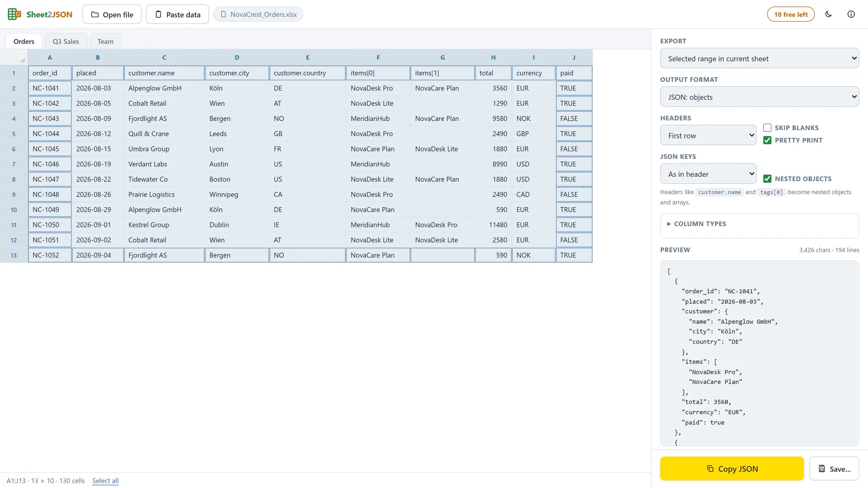Open the Export range dropdown
The image size is (868, 488).
point(759,58)
